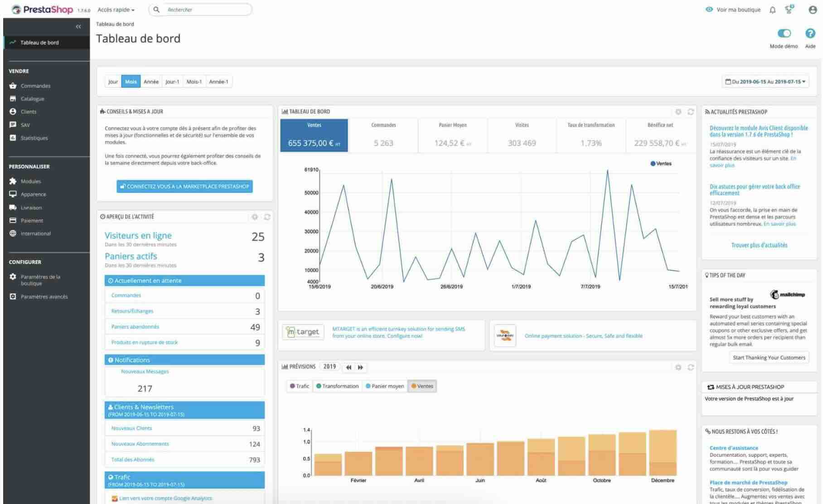Open Lien vers votre compte Google Analytics
823x504 pixels.
165,498
